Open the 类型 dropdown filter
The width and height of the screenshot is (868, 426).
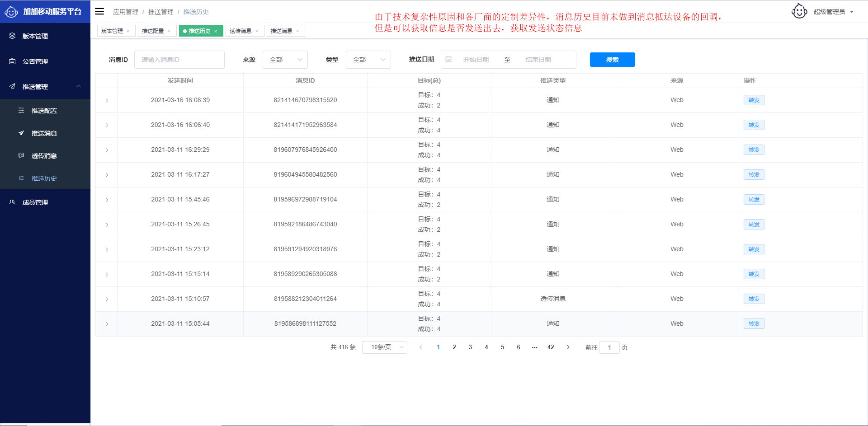tap(368, 60)
